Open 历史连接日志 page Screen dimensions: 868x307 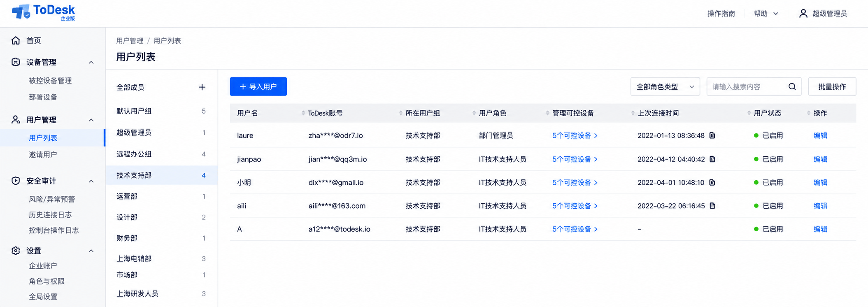pyautogui.click(x=50, y=215)
